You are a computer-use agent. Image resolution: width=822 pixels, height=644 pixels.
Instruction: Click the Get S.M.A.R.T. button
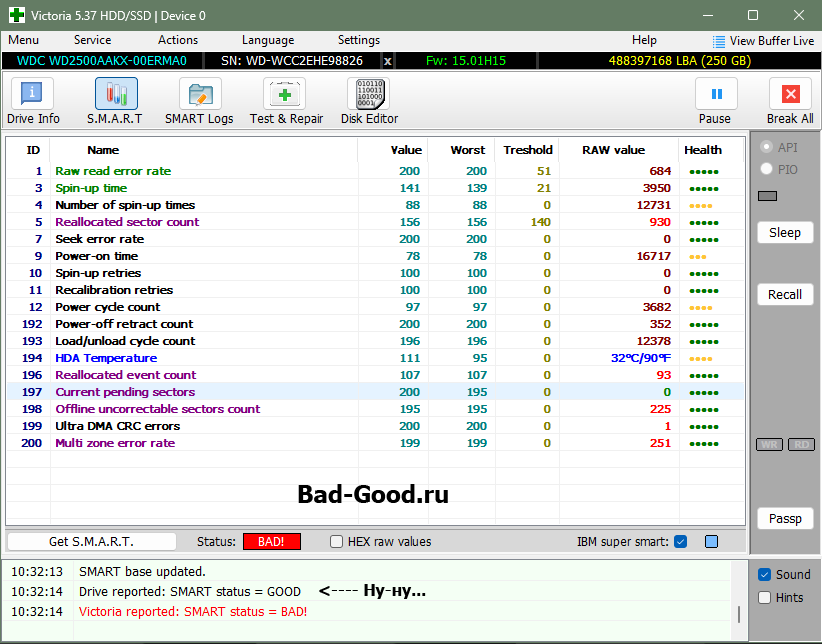point(91,542)
